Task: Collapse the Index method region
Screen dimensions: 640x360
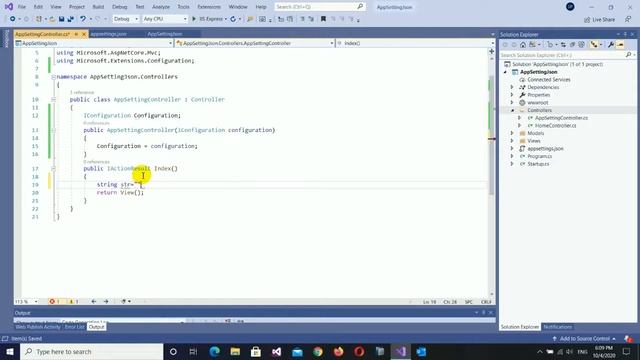Action: (x=53, y=168)
